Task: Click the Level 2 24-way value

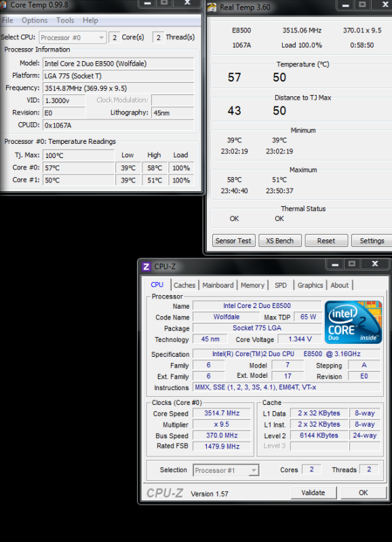Action: pos(365,435)
